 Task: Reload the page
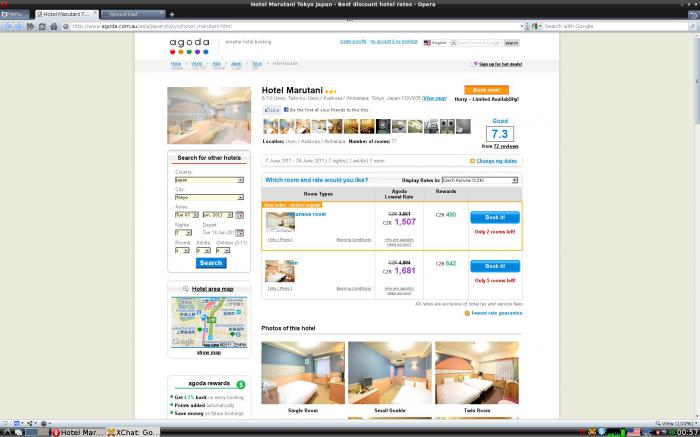pyautogui.click(x=42, y=26)
